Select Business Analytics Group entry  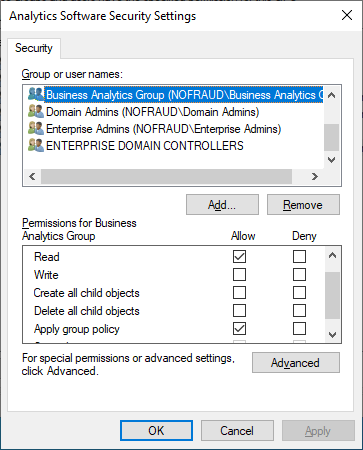[x=184, y=95]
